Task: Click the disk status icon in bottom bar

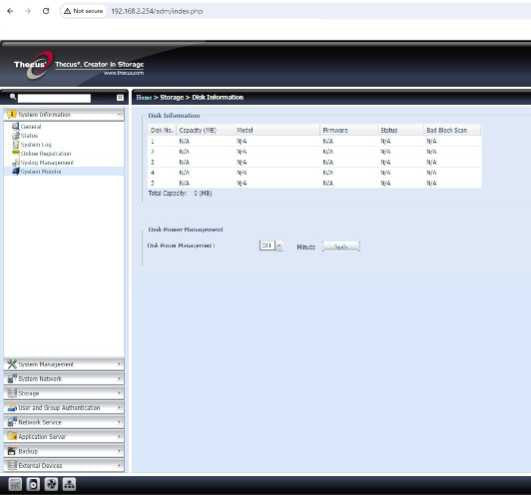Action: (33, 484)
